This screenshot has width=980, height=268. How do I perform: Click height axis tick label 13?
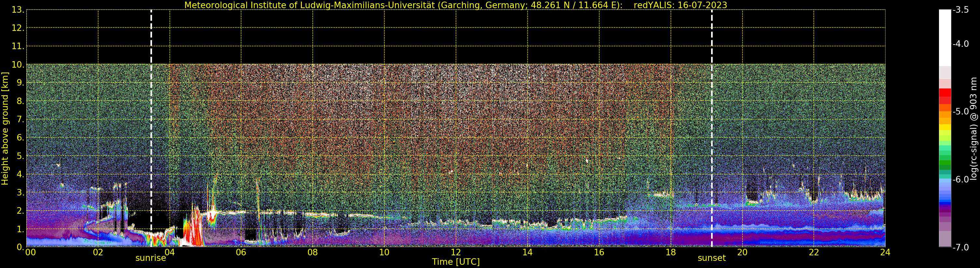tap(18, 10)
